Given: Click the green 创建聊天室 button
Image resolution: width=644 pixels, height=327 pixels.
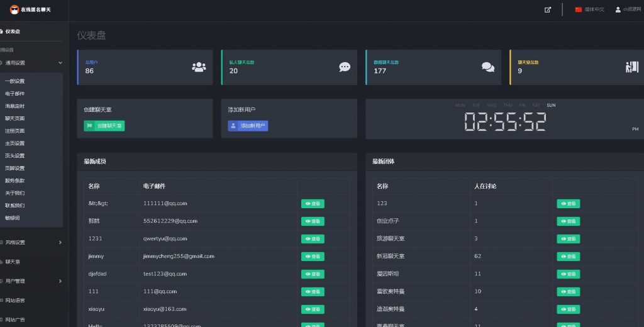Looking at the screenshot, I should (104, 126).
